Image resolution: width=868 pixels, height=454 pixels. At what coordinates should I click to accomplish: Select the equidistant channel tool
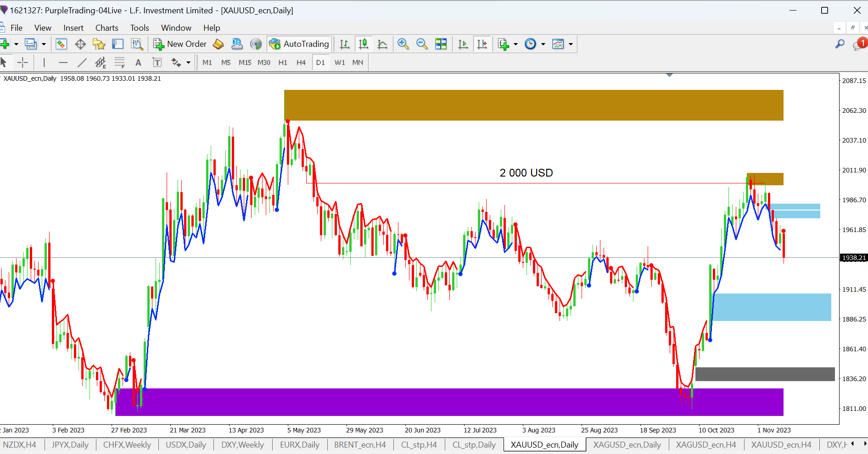[101, 62]
